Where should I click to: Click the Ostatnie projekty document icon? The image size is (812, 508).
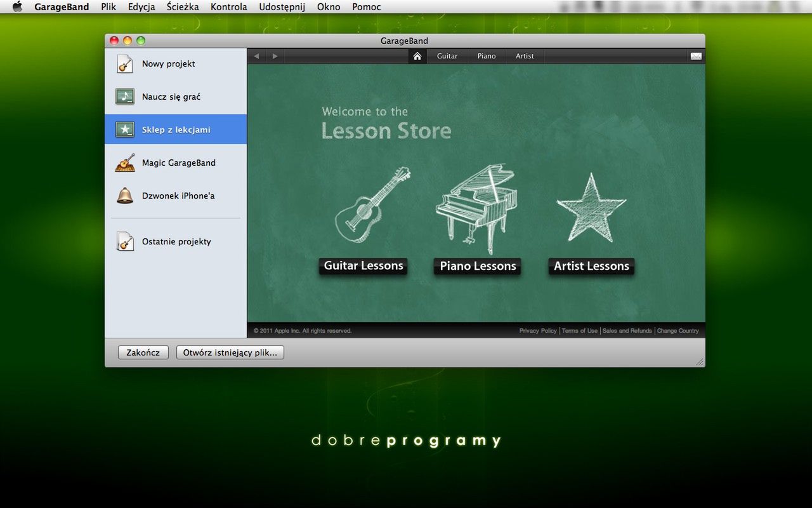(x=125, y=241)
